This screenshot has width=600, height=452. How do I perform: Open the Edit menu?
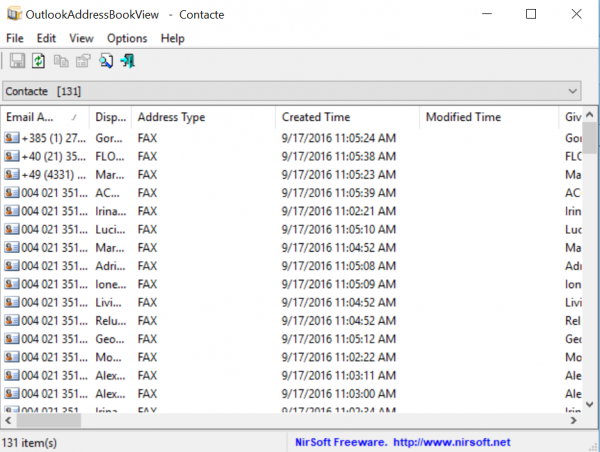click(46, 38)
